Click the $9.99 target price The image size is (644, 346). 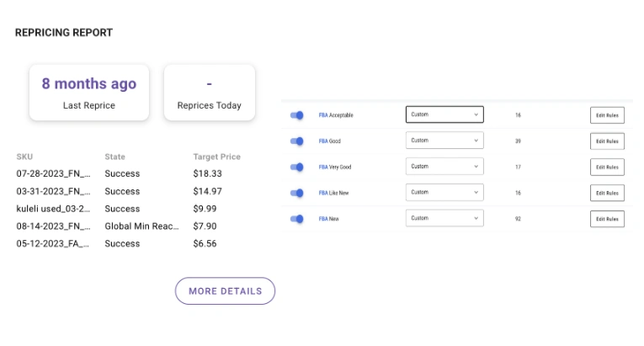tap(205, 208)
